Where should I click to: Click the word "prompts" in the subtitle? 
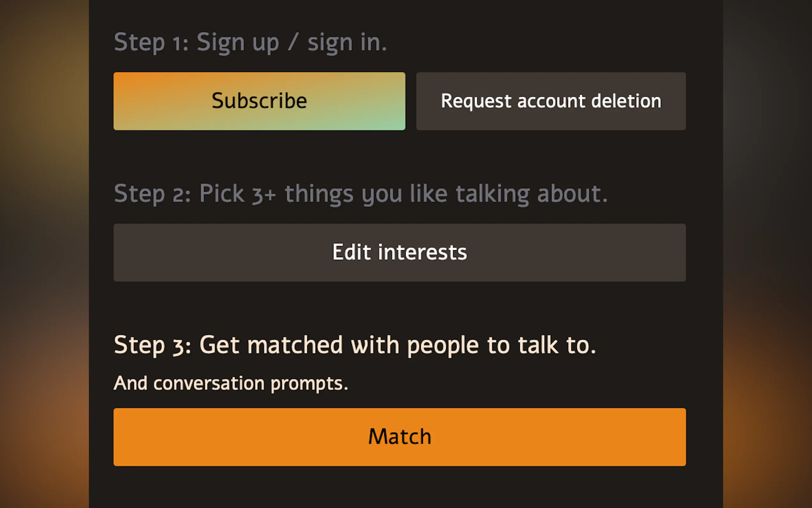click(x=309, y=384)
